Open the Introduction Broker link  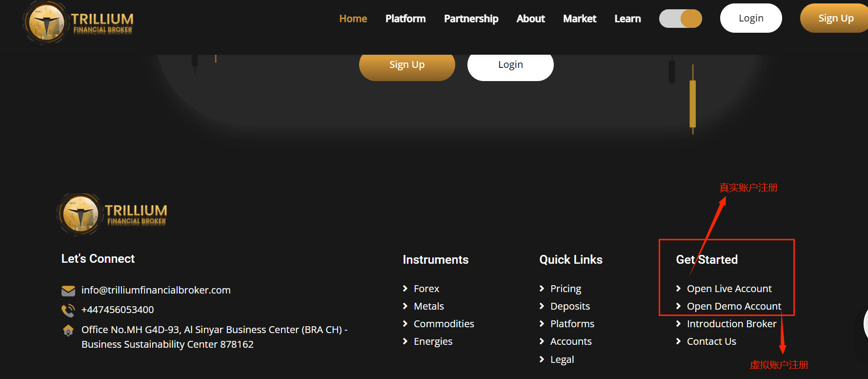click(x=731, y=324)
